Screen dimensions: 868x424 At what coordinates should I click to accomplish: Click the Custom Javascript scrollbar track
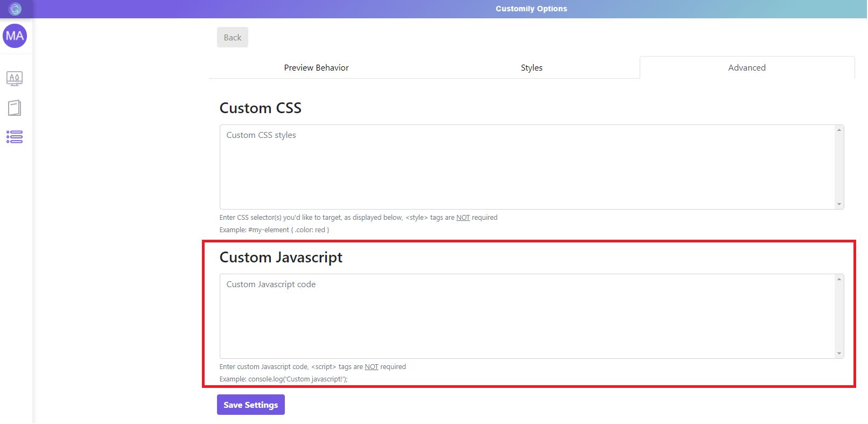point(839,316)
